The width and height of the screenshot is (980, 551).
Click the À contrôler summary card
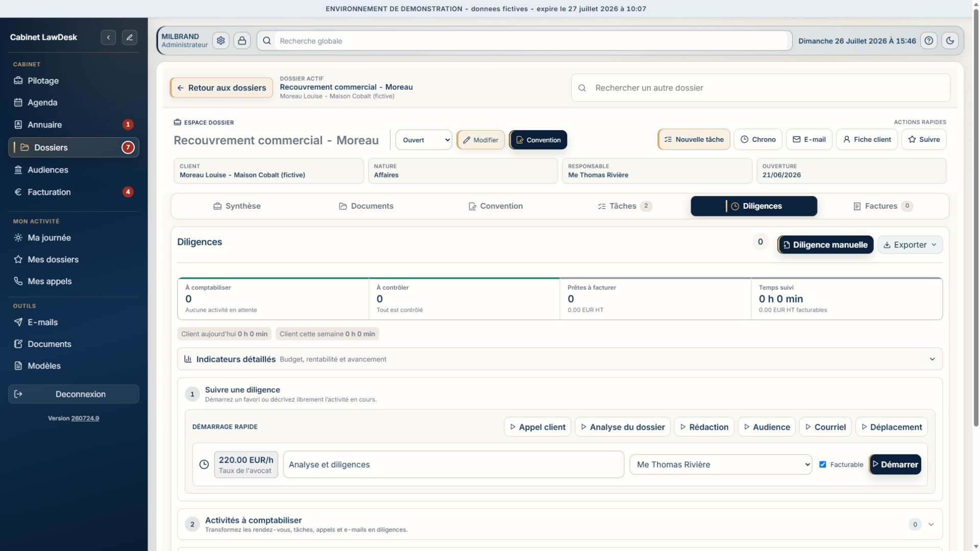click(464, 299)
